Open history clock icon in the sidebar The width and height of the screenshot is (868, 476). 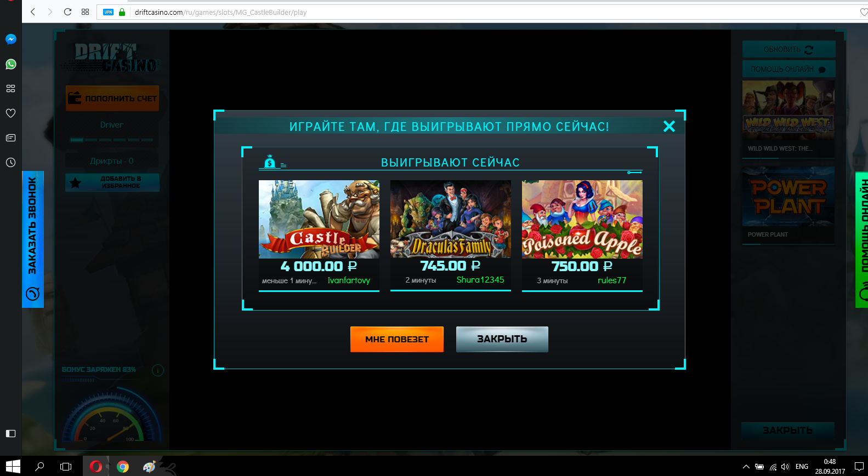click(10, 163)
